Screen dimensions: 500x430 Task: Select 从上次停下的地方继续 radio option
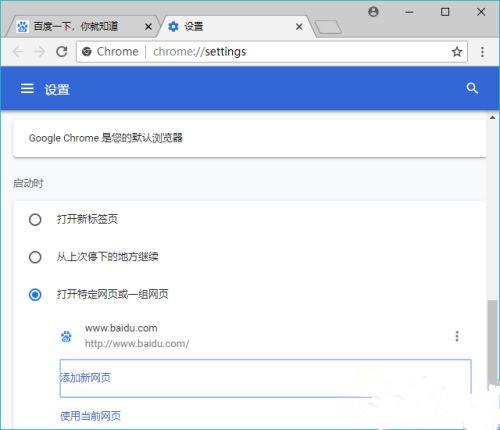pyautogui.click(x=35, y=257)
